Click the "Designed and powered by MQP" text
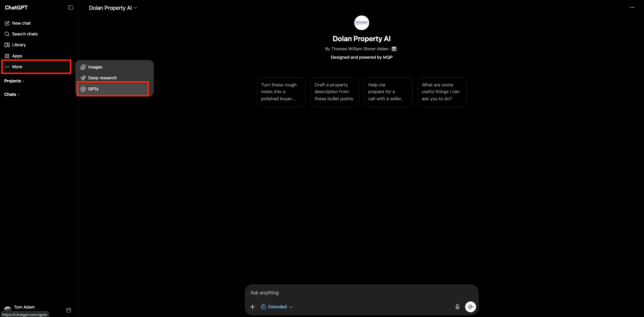 pyautogui.click(x=362, y=57)
